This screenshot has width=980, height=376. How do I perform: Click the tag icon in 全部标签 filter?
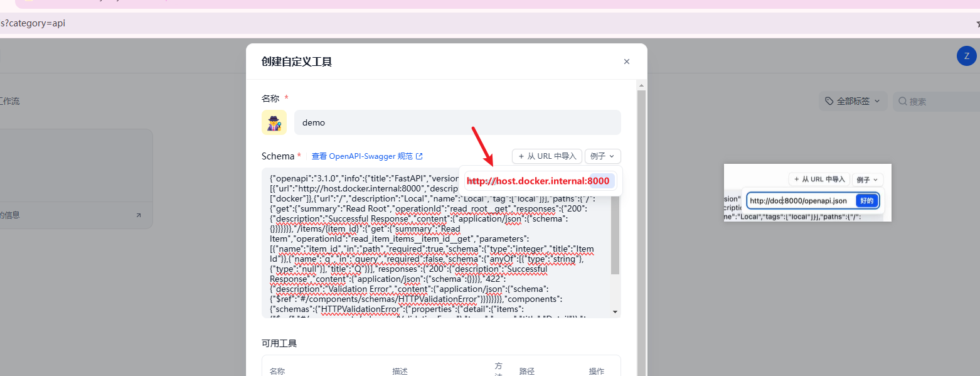tap(829, 101)
